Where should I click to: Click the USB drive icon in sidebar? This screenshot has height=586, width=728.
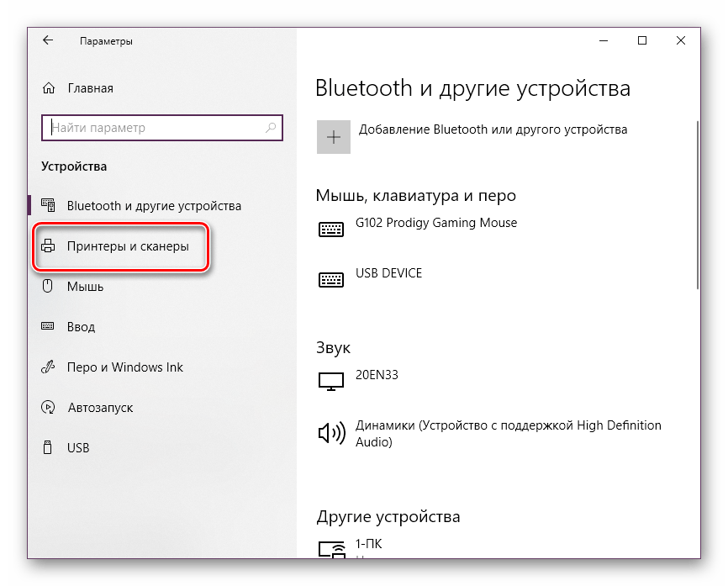tap(49, 448)
